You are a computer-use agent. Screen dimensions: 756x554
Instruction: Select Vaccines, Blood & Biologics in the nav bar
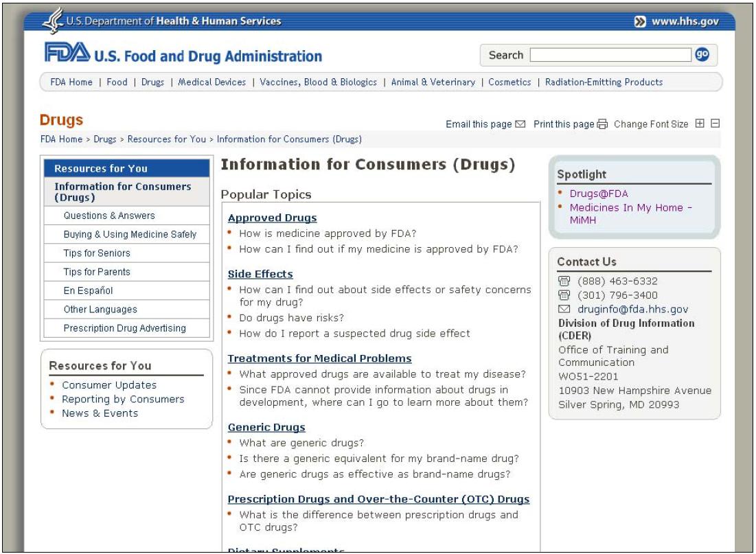point(318,82)
